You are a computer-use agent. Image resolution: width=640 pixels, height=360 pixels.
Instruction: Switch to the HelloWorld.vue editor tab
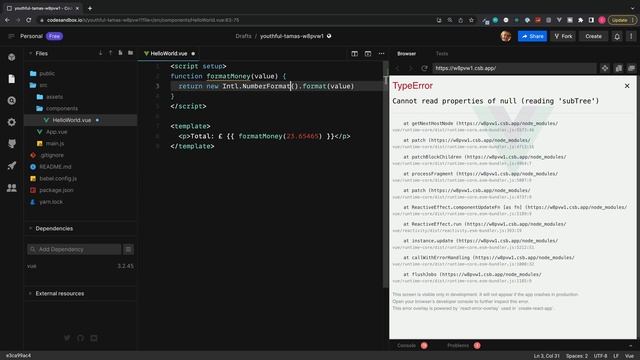click(169, 53)
